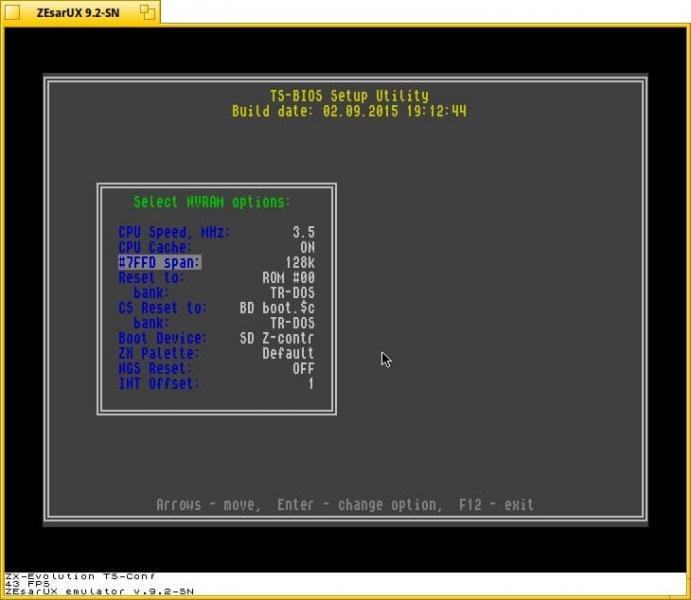Click the "F12 - exit" hint text
691x600 pixels.
tap(496, 505)
